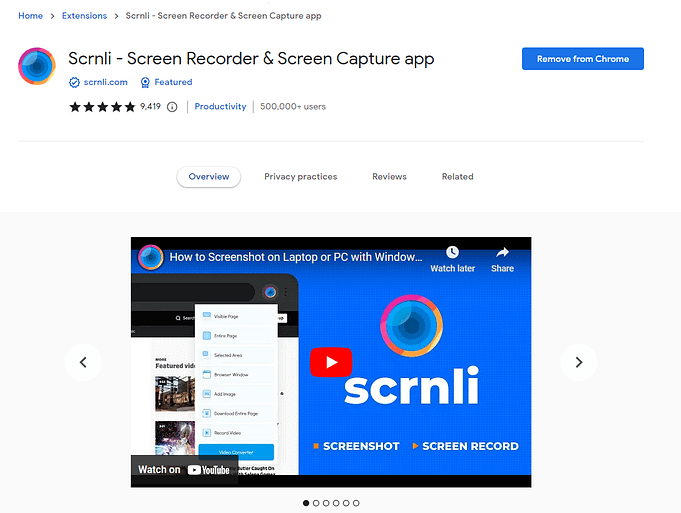Image resolution: width=681 pixels, height=513 pixels.
Task: Click Remove from Chrome button
Action: point(583,59)
